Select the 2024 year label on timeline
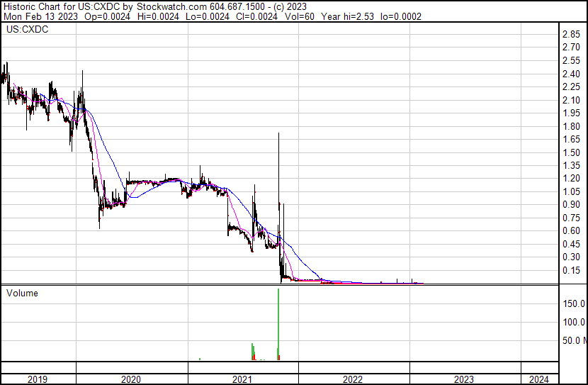The height and width of the screenshot is (385, 588). pos(539,379)
